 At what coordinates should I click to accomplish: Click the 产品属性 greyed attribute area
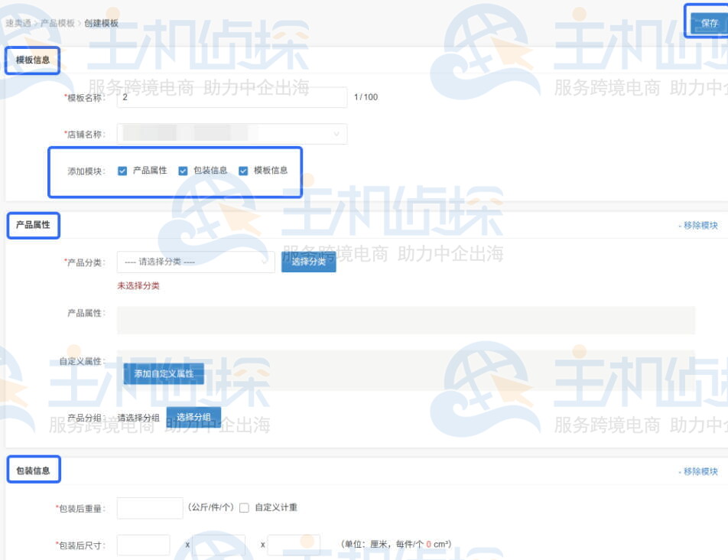point(406,320)
